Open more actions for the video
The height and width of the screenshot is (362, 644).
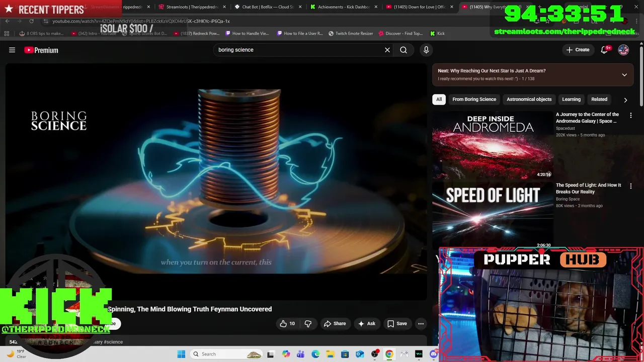tap(421, 324)
